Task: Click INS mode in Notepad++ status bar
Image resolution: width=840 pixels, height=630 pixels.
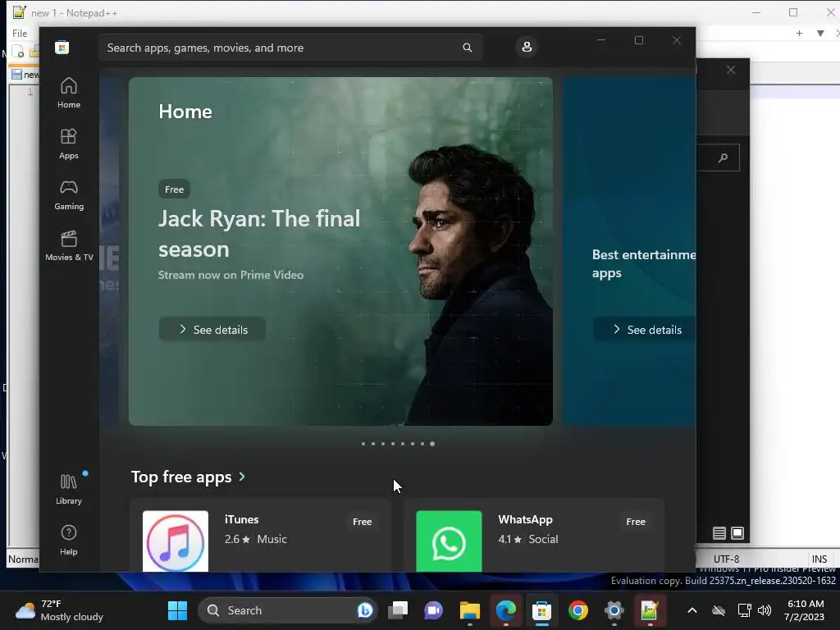Action: click(819, 559)
